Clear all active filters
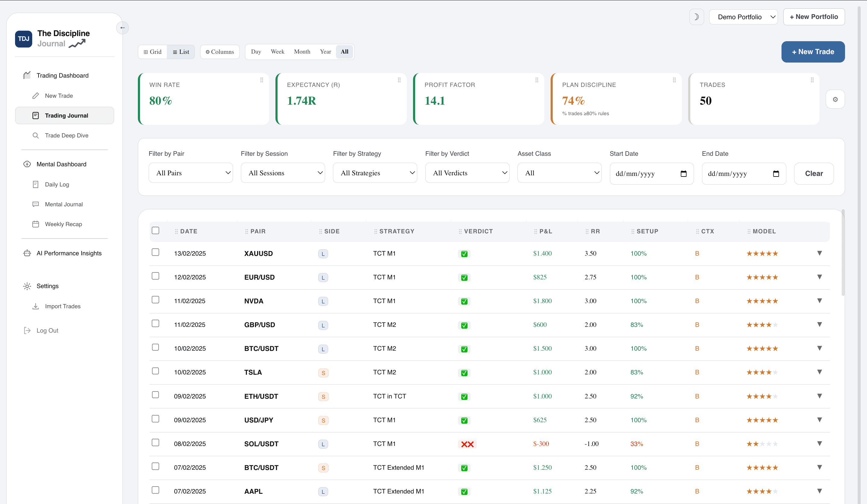 click(813, 173)
